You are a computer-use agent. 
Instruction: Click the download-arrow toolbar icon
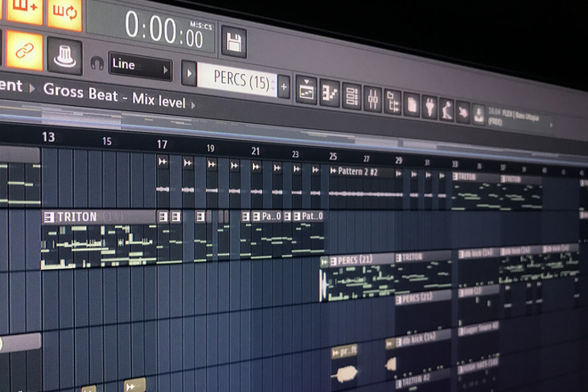pos(478,114)
